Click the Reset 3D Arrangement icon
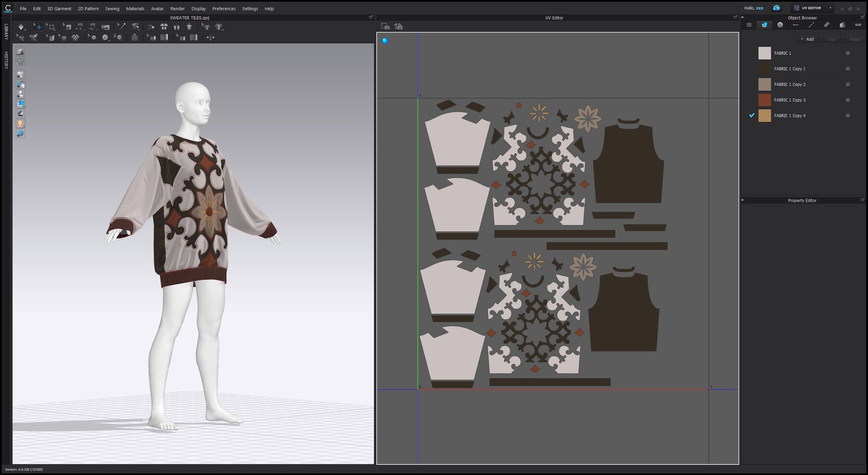Screen dimensions: 868x475 (x=176, y=27)
